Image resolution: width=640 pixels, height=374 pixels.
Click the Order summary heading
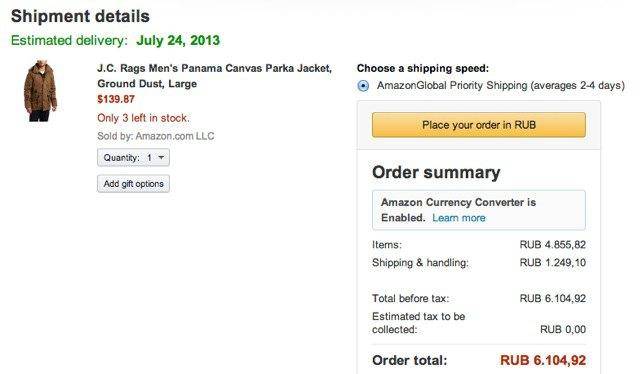[436, 172]
